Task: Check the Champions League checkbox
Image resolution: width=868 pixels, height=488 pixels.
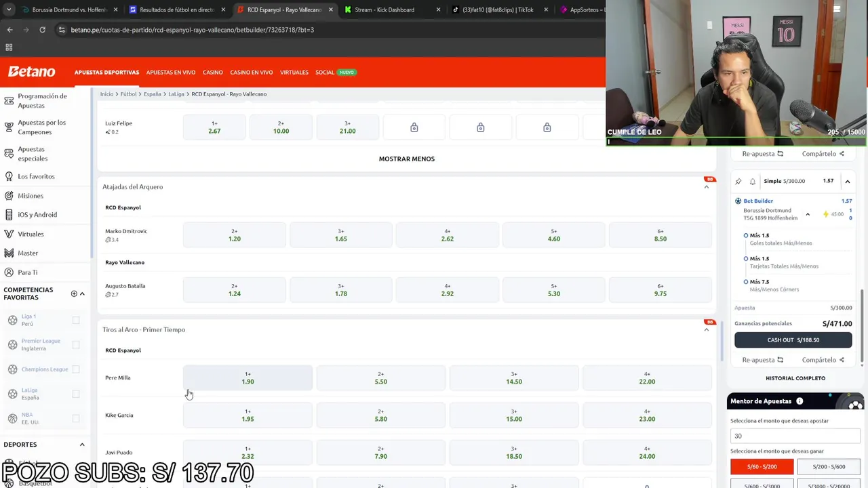Action: [76, 369]
